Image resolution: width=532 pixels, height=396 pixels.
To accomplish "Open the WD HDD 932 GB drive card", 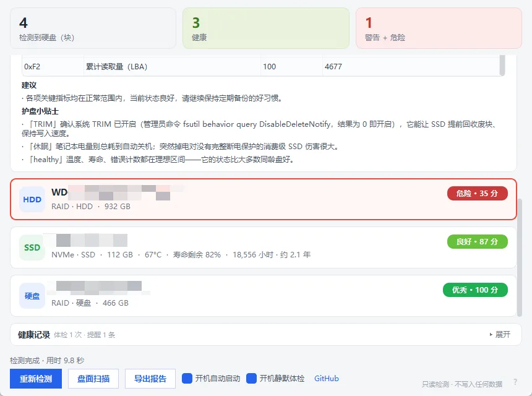I will coord(264,199).
